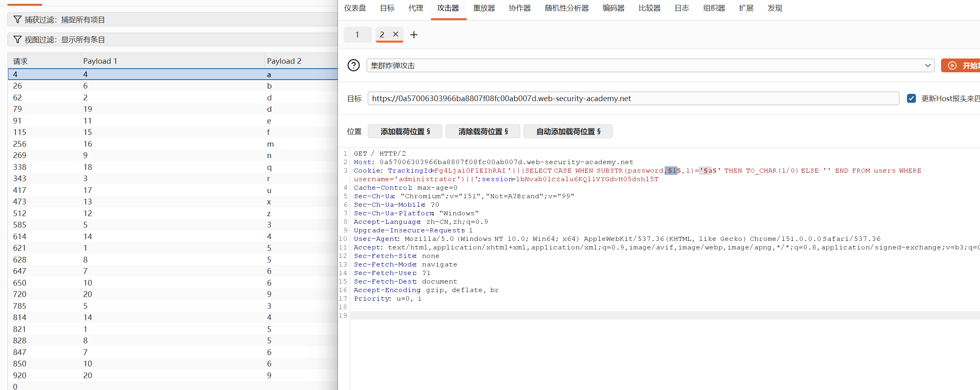Switch to the 仪表盘 dashboard tab

(355, 8)
